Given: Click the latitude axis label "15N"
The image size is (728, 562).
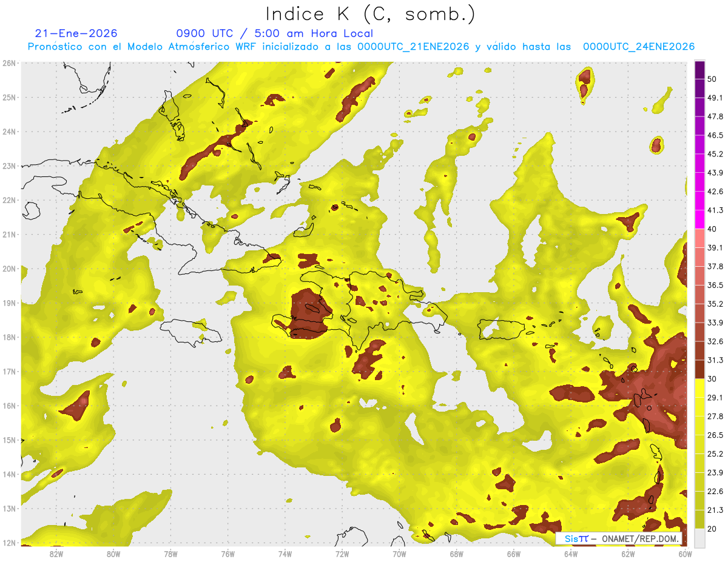Looking at the screenshot, I should pyautogui.click(x=9, y=440).
